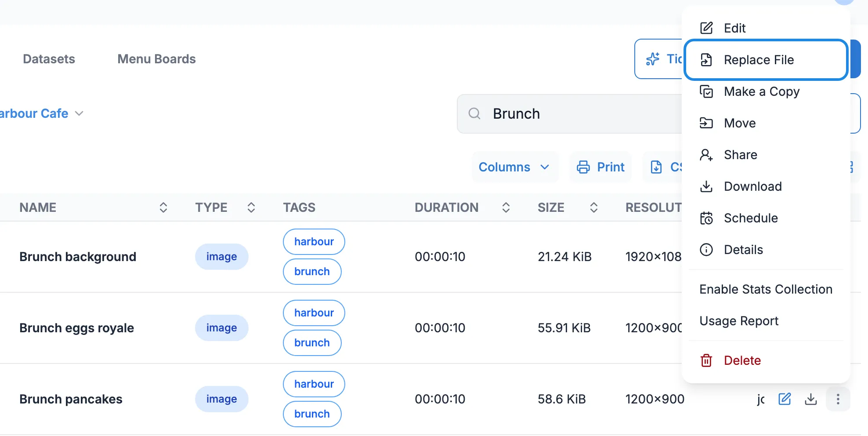Select Make a Copy menu entry
The image size is (868, 436).
pyautogui.click(x=766, y=91)
